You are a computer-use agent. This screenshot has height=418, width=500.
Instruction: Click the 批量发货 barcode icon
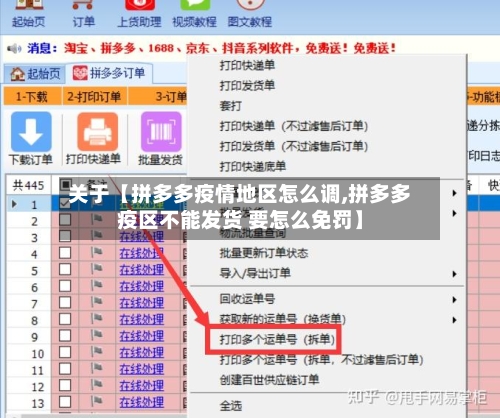(161, 132)
